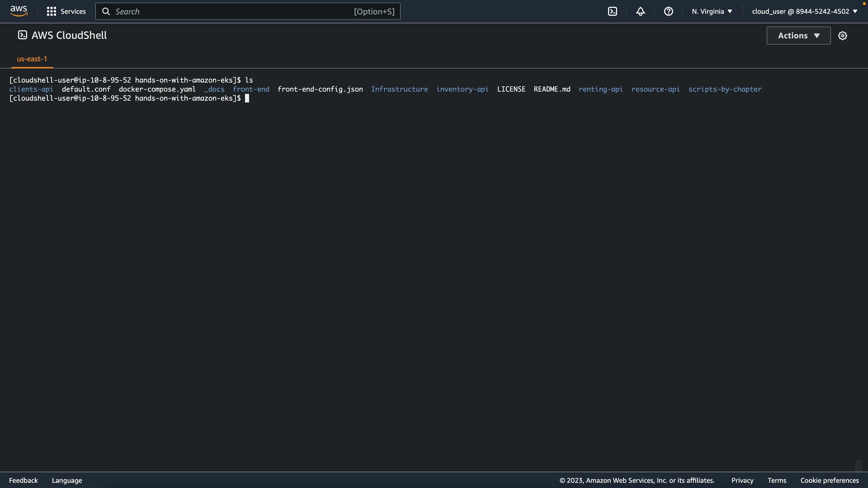
Task: Open the Terms link
Action: (777, 480)
